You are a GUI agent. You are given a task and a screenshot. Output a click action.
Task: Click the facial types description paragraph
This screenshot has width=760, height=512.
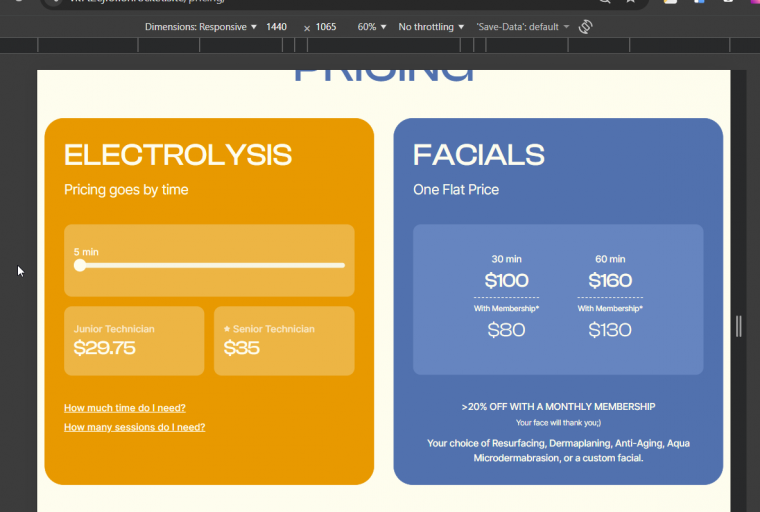(558, 450)
